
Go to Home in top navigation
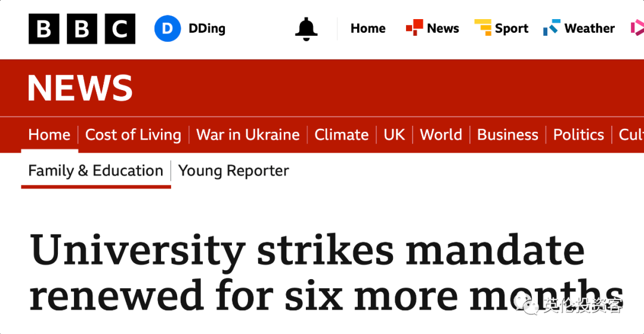tap(368, 29)
